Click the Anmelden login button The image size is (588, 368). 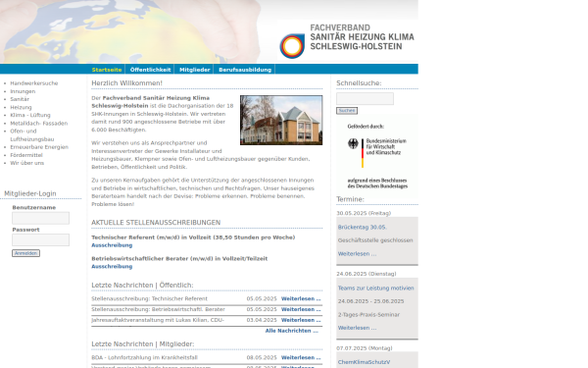coord(25,253)
